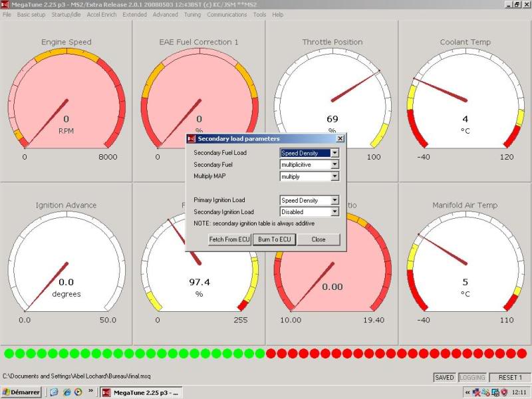The image size is (532, 399).
Task: Open the Basic setup menu
Action: [x=31, y=15]
